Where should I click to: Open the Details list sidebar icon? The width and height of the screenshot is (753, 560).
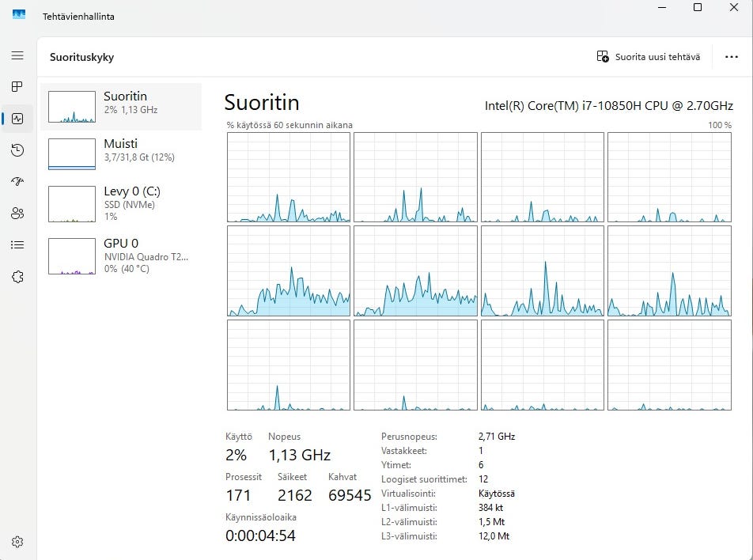17,244
